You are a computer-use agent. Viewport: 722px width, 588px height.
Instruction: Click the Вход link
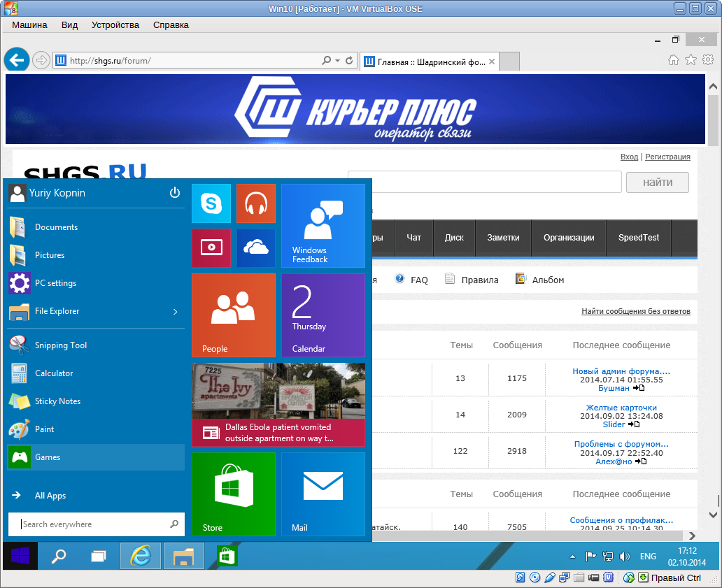click(629, 157)
